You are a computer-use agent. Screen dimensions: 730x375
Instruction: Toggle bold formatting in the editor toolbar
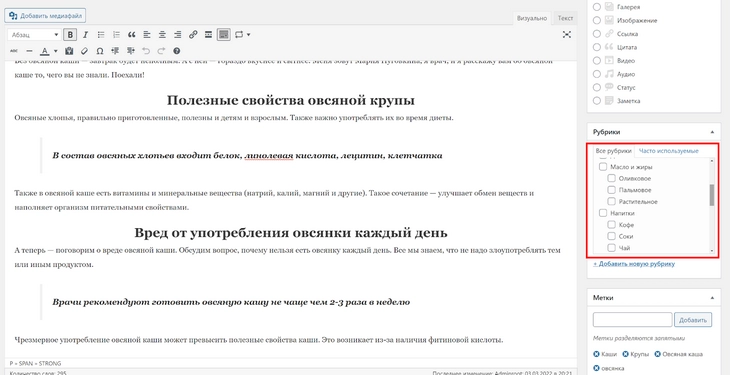click(x=70, y=34)
